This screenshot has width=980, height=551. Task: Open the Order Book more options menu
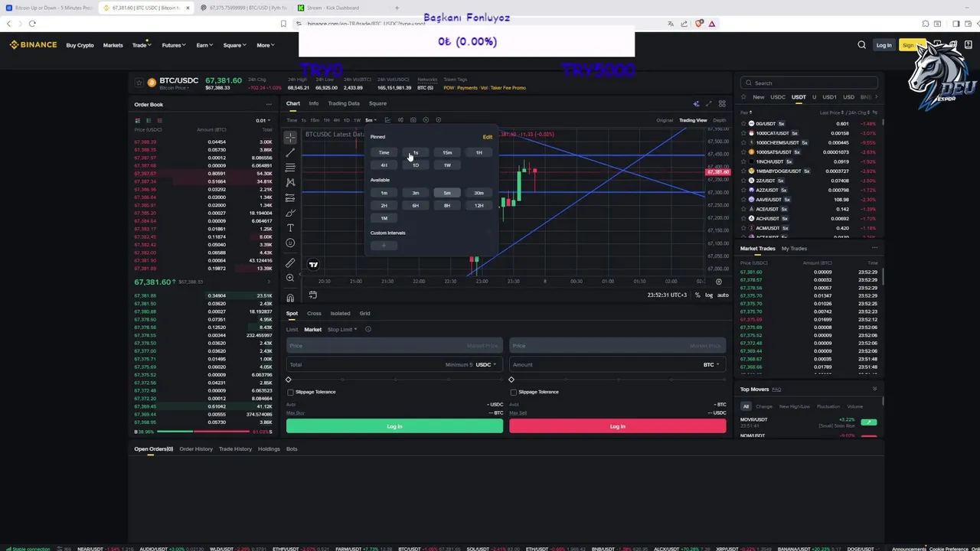click(269, 104)
